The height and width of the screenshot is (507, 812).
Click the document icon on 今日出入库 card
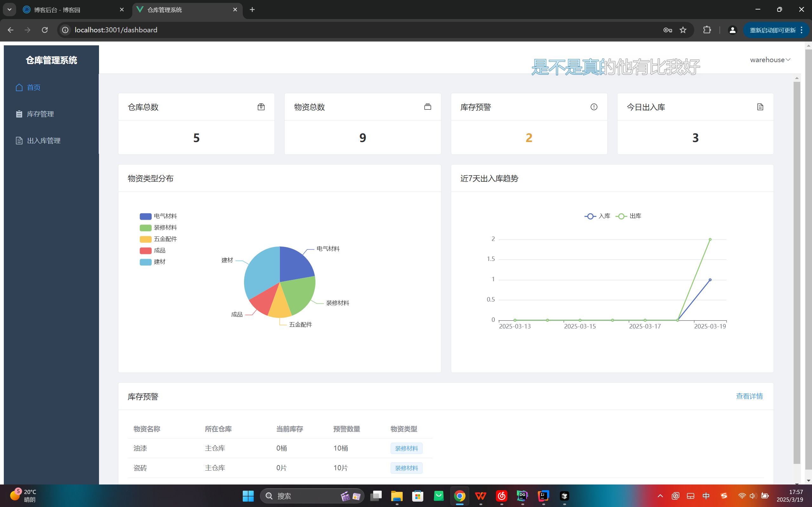[x=760, y=107]
